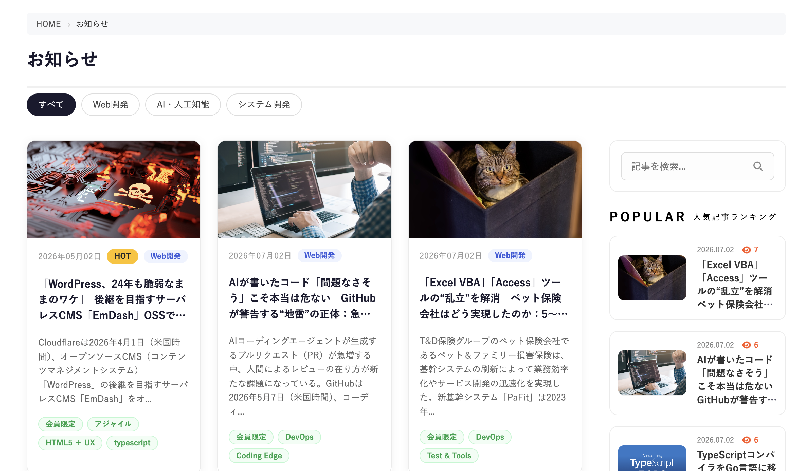The height and width of the screenshot is (471, 798).
Task: Click the views eye icon on AI code ranking item
Action: 747,345
